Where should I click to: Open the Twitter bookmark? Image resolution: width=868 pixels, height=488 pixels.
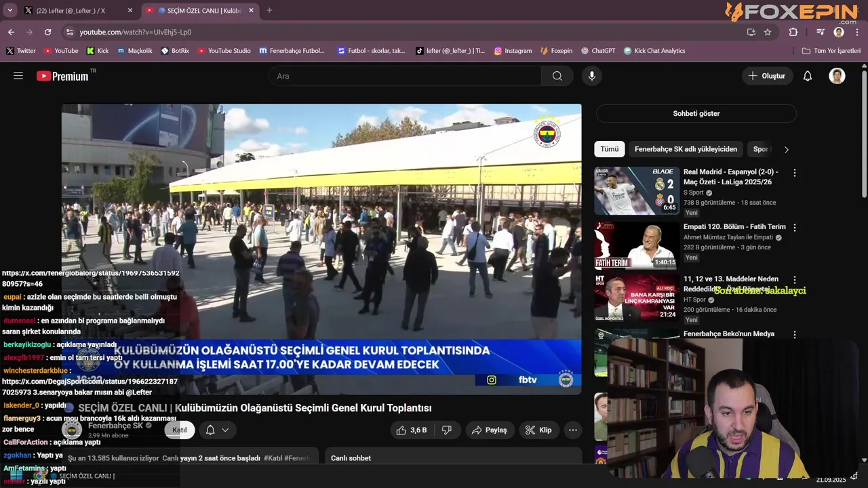[21, 51]
